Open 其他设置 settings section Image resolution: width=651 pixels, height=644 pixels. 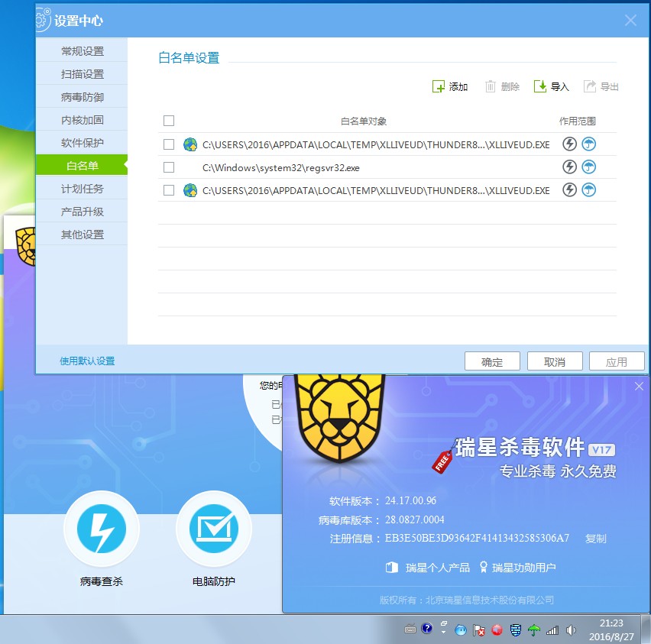point(82,235)
